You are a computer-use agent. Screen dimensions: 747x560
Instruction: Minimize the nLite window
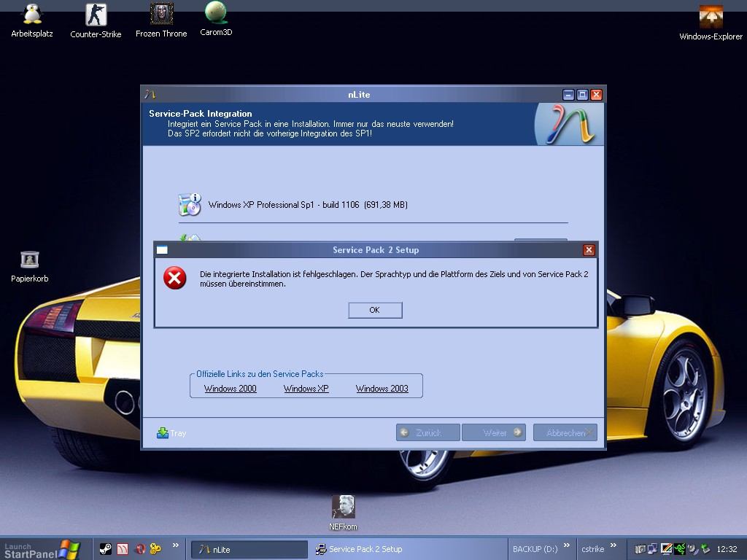[x=568, y=95]
